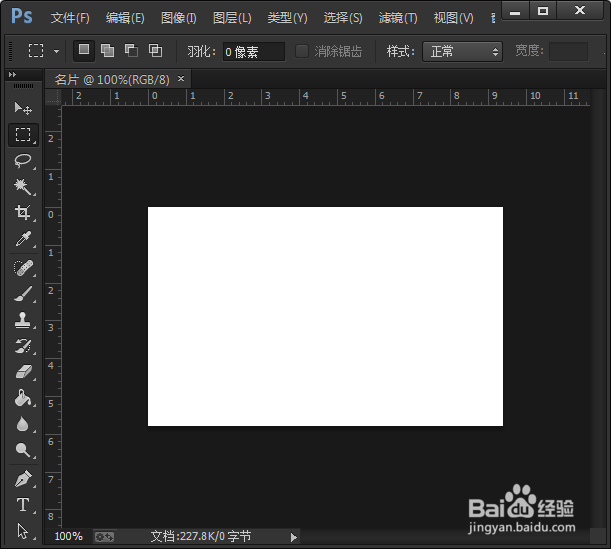Viewport: 611px width, 549px height.
Task: Click the 100% zoom level field
Action: point(69,537)
